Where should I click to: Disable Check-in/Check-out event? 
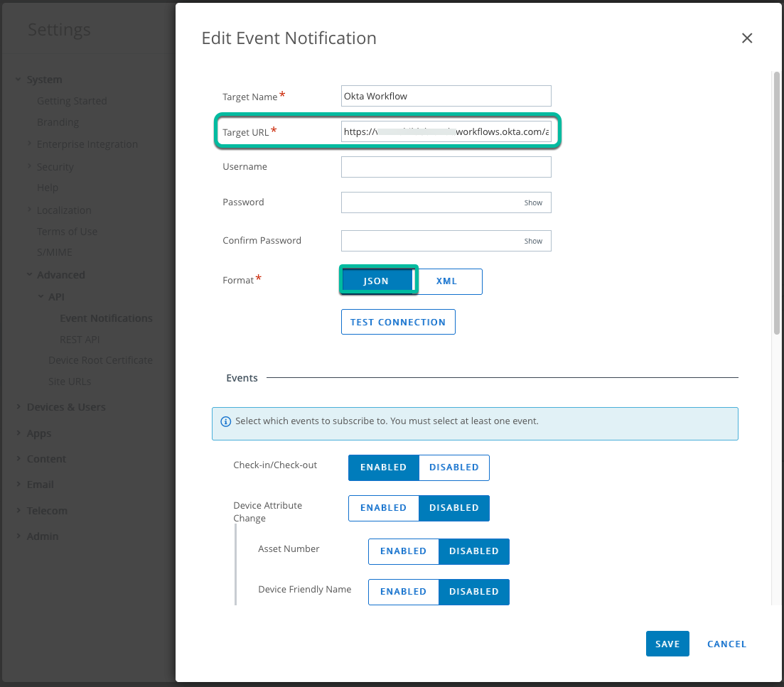click(x=453, y=467)
